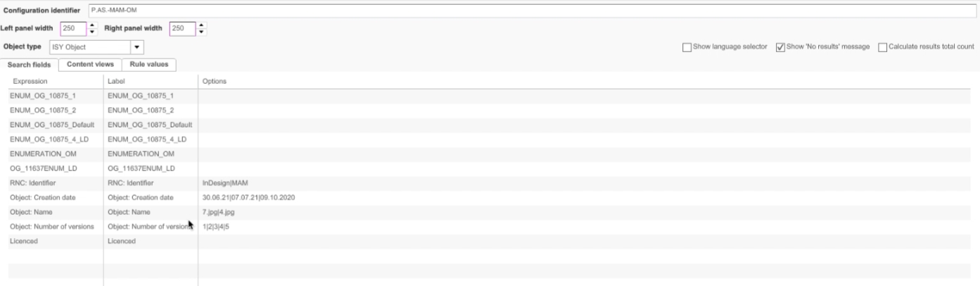Enable Calculate results total count

click(x=884, y=46)
